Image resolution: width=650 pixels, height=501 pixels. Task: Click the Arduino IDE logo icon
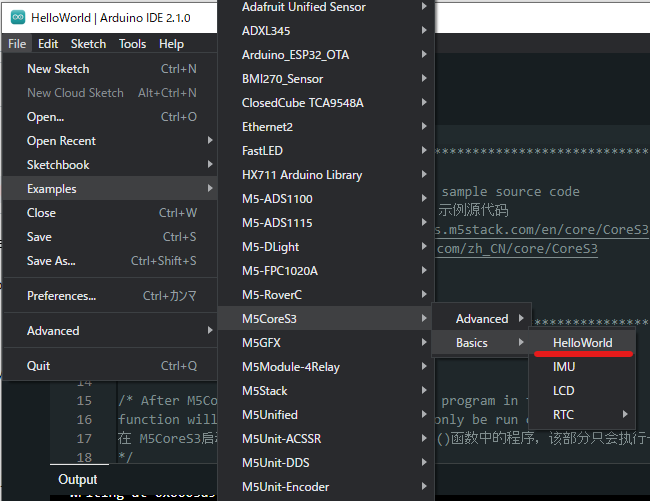(18, 17)
